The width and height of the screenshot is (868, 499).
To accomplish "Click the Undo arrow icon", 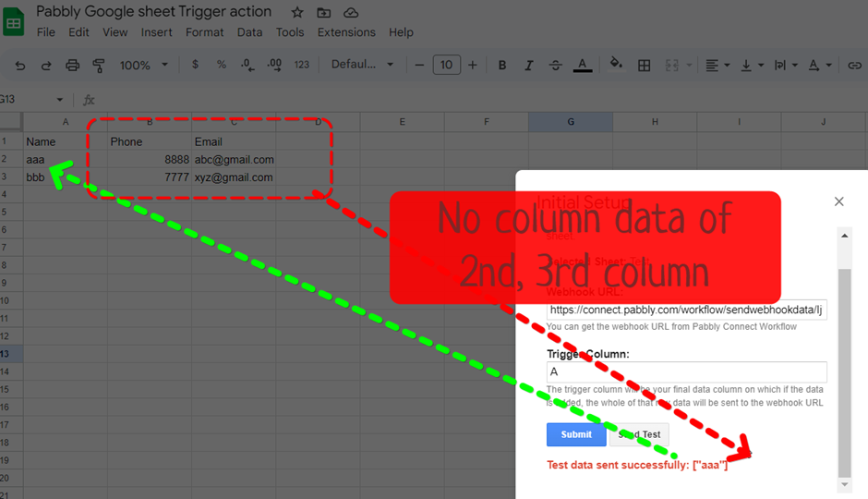I will pyautogui.click(x=20, y=66).
